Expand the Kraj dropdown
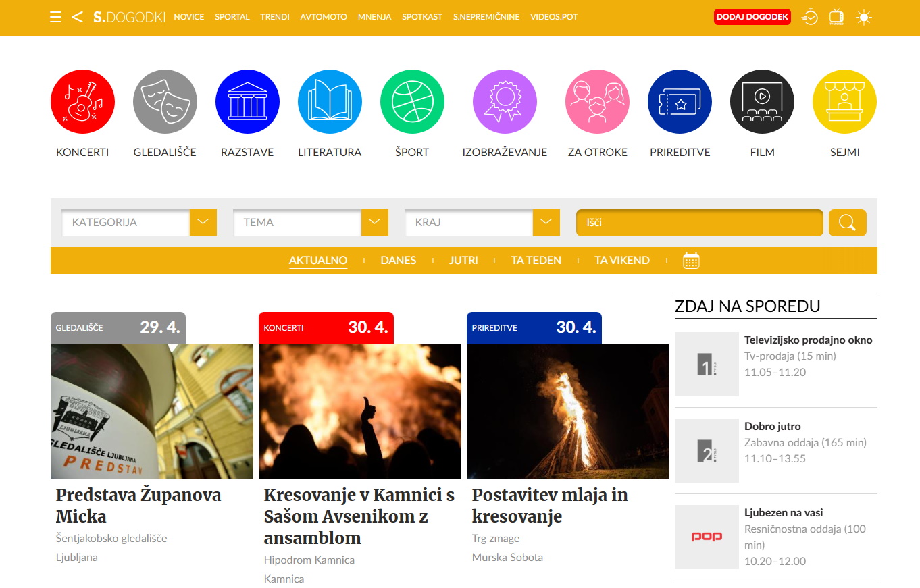The width and height of the screenshot is (920, 588). (546, 223)
